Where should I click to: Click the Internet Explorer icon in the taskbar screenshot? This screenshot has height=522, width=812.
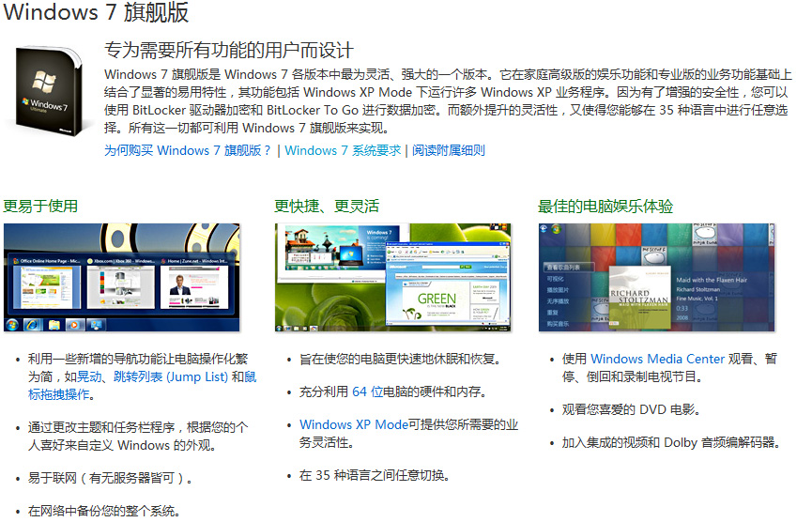point(33,325)
